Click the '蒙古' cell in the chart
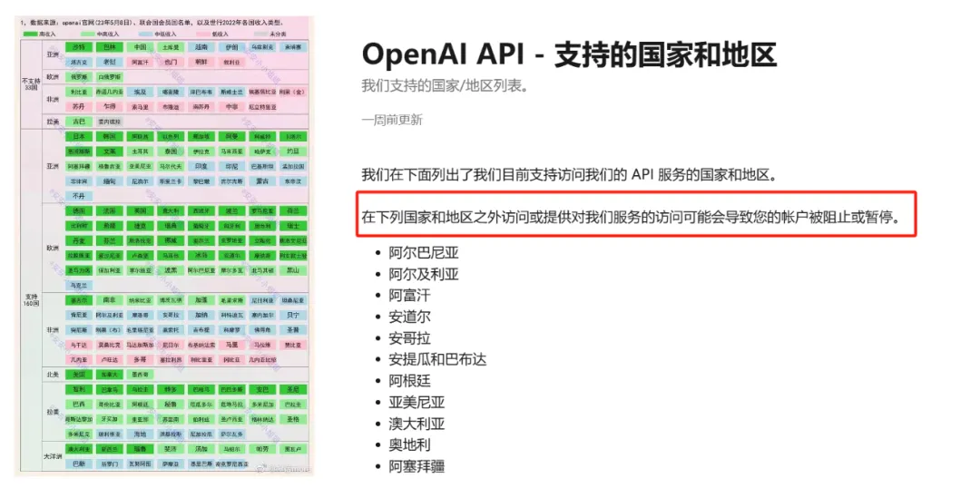Screen dimensions: 980x488 pyautogui.click(x=262, y=181)
